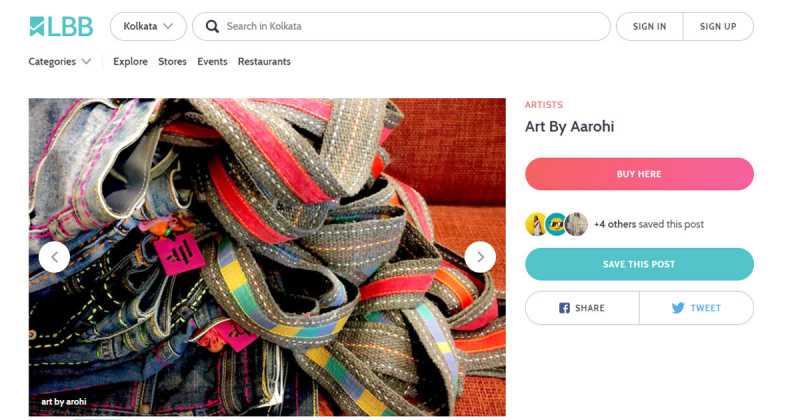Show the previous image with left arrow

(54, 257)
